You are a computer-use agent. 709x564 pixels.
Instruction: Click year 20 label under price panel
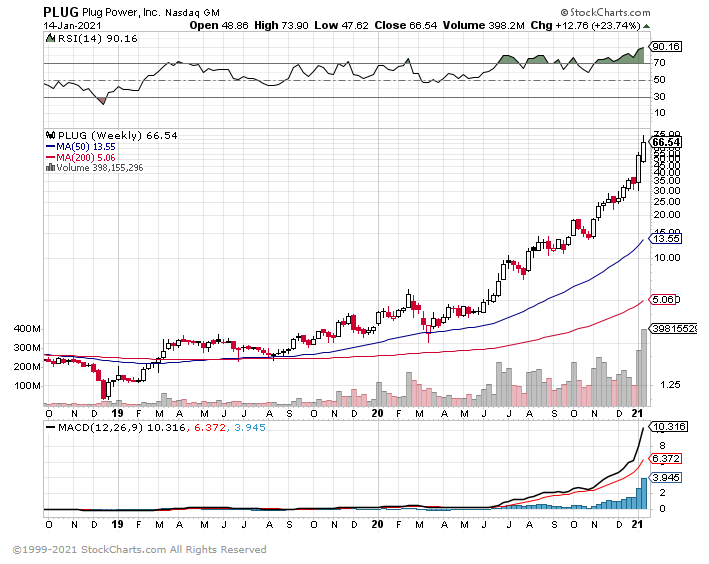click(x=377, y=413)
